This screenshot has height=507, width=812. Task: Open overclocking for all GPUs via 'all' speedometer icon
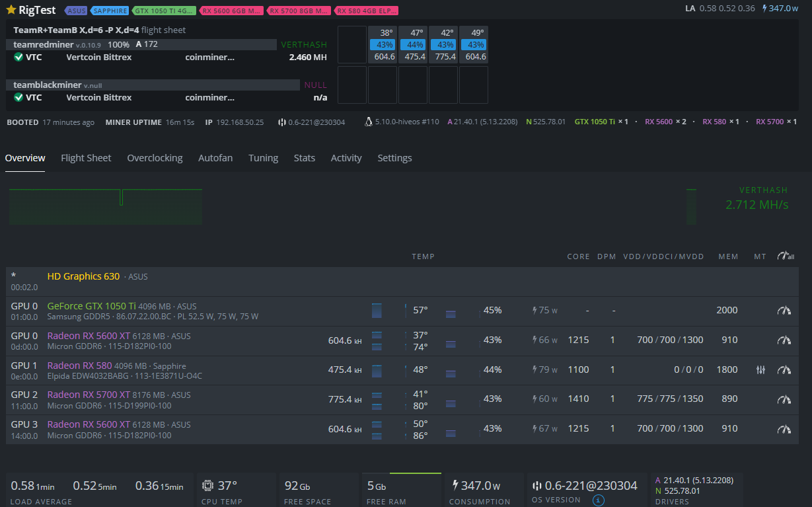786,256
